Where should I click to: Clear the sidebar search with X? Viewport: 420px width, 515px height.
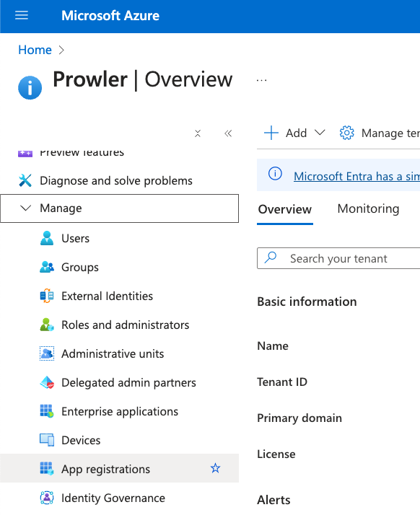[x=198, y=133]
